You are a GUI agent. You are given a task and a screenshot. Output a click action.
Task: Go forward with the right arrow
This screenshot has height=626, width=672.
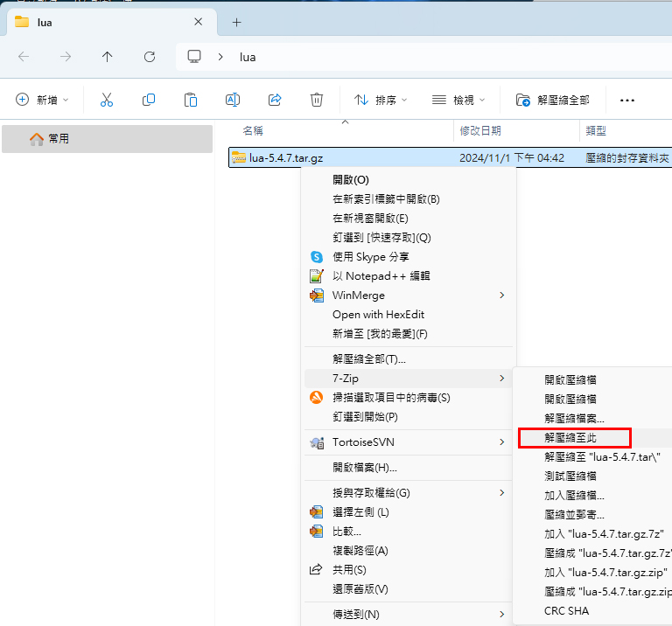point(66,57)
